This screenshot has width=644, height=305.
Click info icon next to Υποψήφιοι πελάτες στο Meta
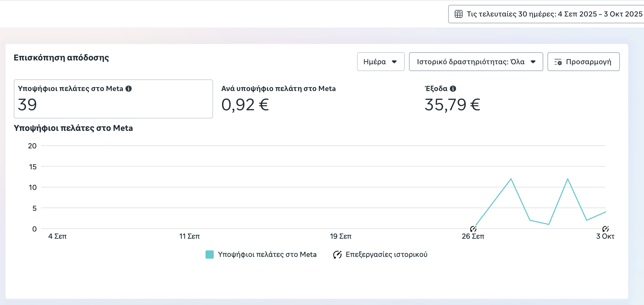pyautogui.click(x=129, y=89)
